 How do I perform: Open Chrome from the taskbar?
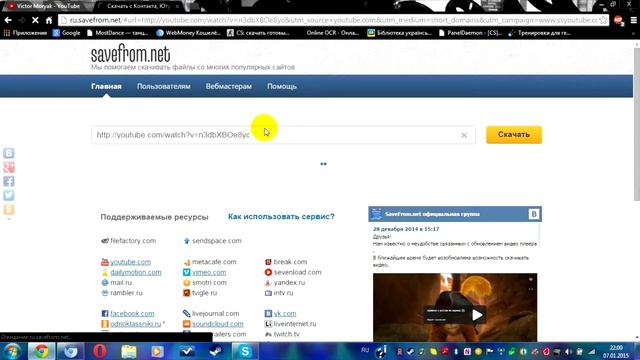(x=41, y=351)
